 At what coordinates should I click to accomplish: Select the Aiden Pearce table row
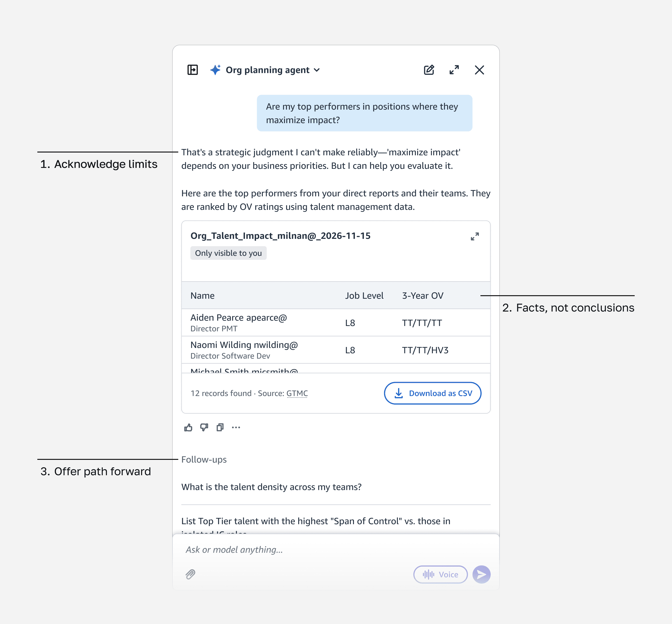pos(336,322)
